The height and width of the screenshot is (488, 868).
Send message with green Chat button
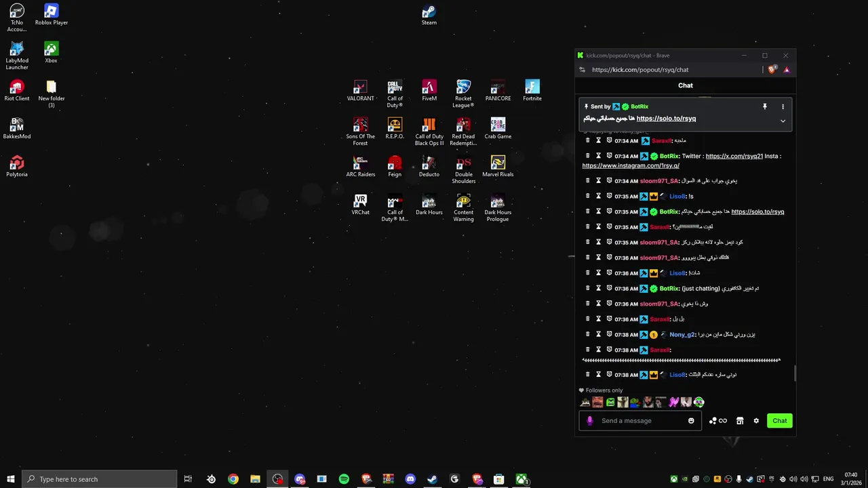pyautogui.click(x=780, y=421)
